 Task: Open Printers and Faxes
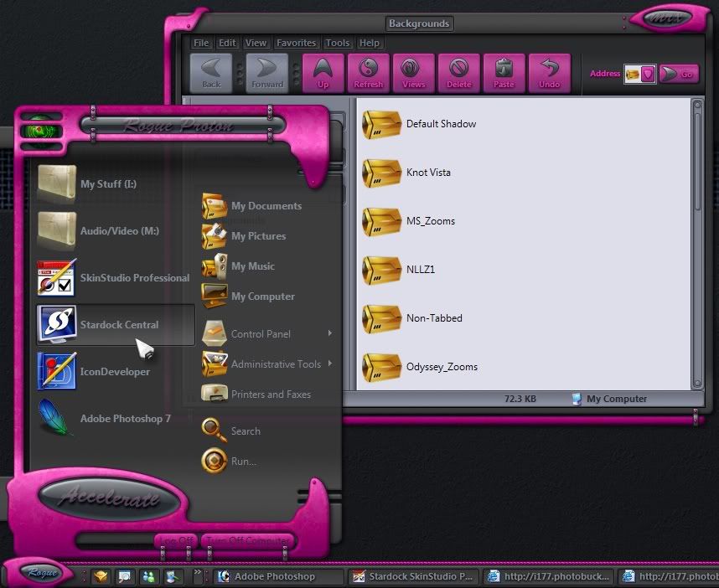tap(266, 395)
